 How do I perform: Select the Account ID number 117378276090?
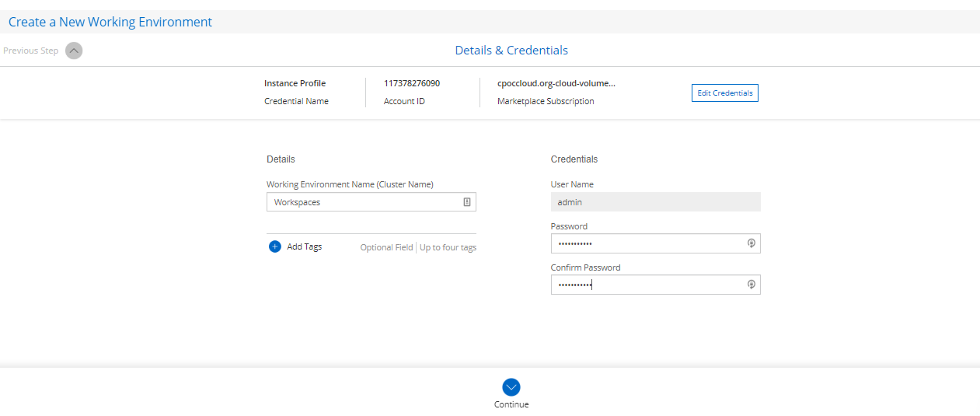tap(412, 83)
